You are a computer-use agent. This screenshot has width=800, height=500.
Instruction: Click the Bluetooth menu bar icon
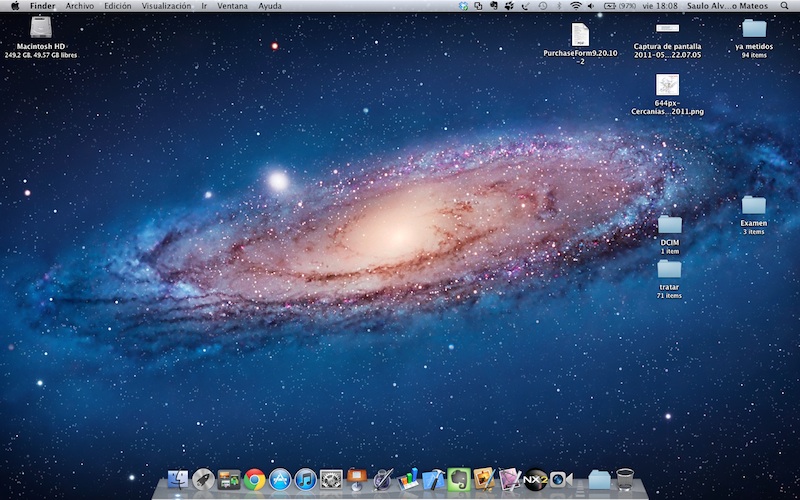point(559,6)
